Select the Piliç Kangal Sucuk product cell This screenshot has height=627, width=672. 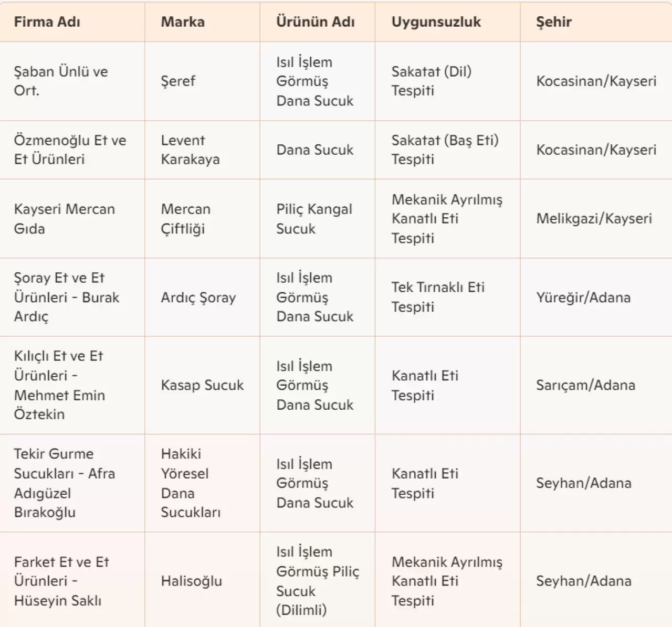tap(314, 218)
